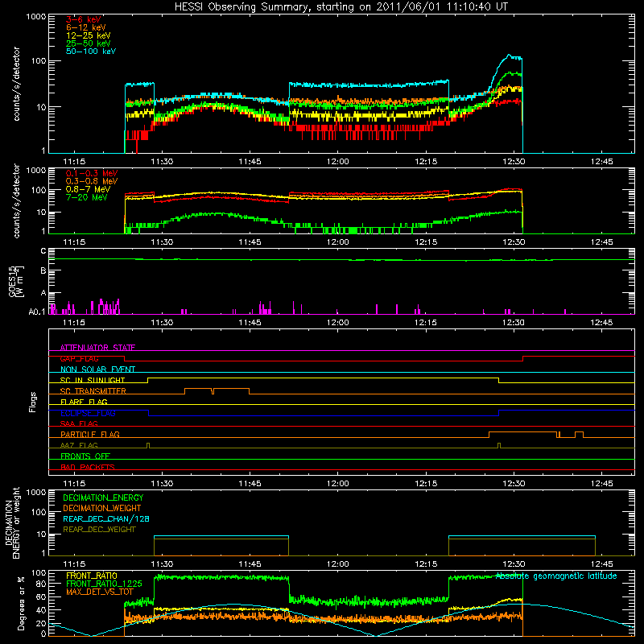Click the 12:15 tick under the decimation panel

click(x=426, y=564)
